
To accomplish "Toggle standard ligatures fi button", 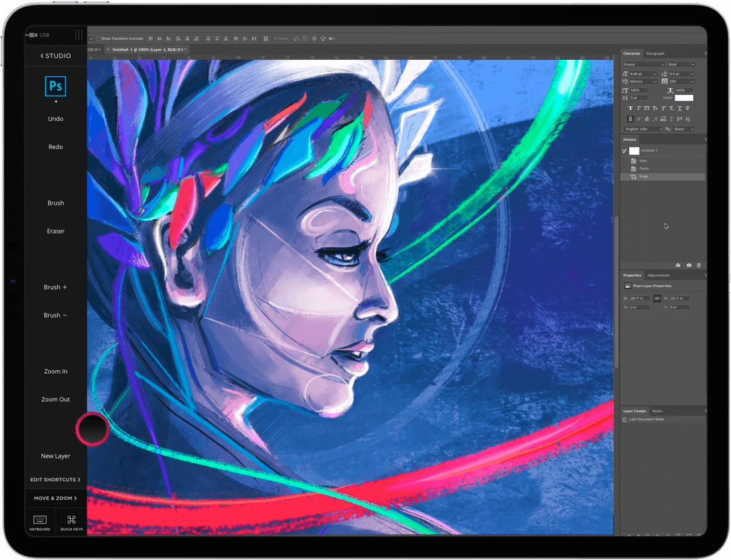I will click(x=631, y=119).
